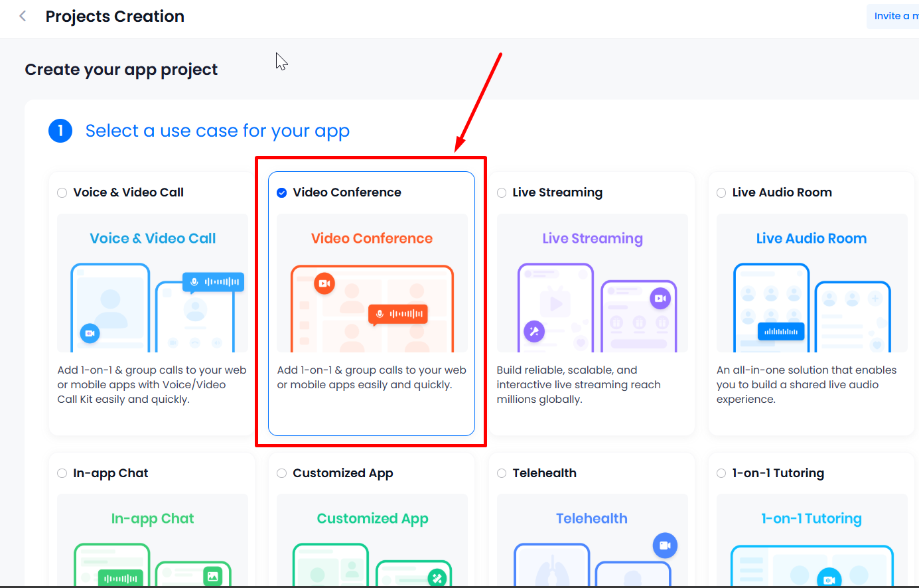Click the blue waveform badge in Live Audio Room image
This screenshot has height=588, width=919.
click(x=781, y=331)
